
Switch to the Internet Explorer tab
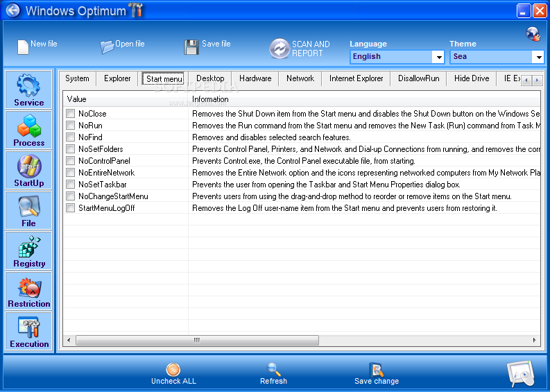click(356, 78)
